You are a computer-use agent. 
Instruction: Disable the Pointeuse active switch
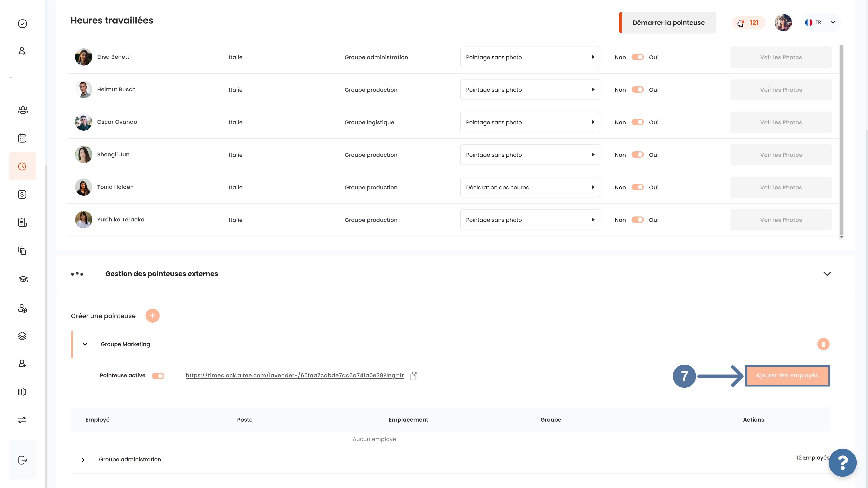tap(158, 376)
